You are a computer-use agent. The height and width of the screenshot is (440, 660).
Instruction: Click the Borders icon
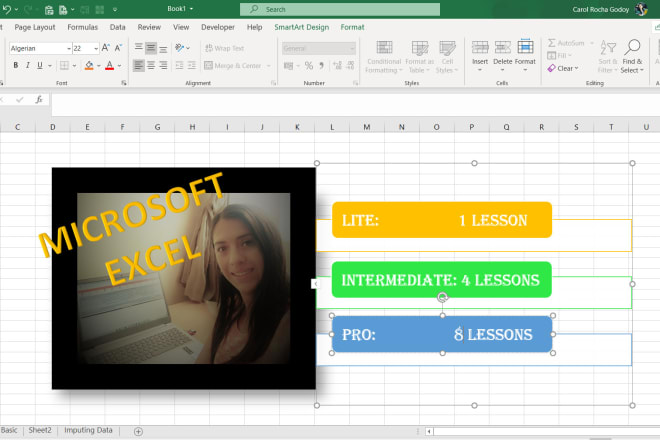click(x=64, y=65)
